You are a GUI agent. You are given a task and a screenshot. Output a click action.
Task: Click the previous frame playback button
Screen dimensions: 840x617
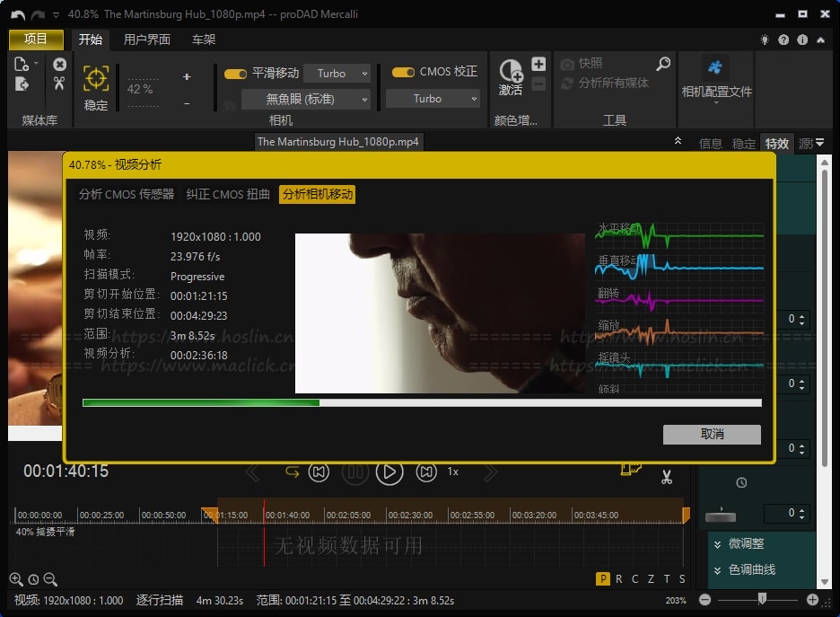point(319,472)
